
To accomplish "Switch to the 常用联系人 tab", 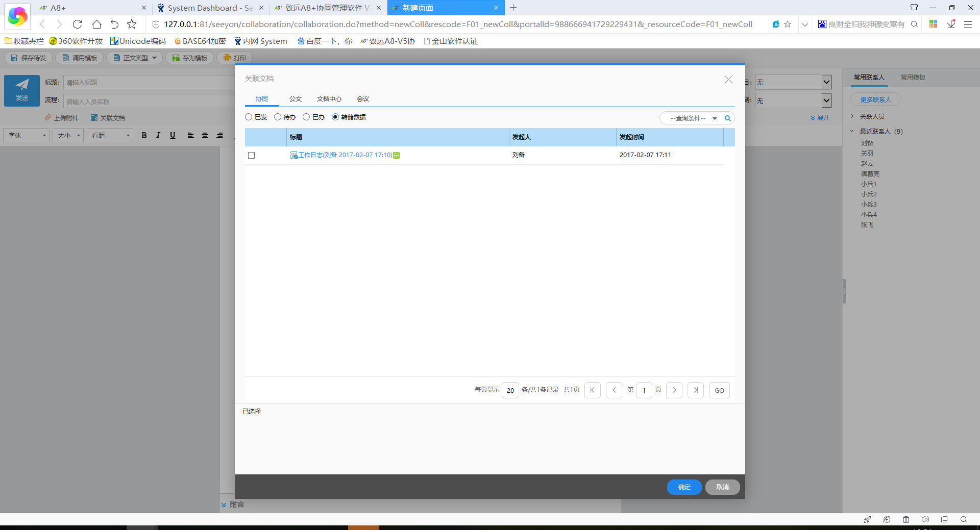I will pyautogui.click(x=869, y=78).
